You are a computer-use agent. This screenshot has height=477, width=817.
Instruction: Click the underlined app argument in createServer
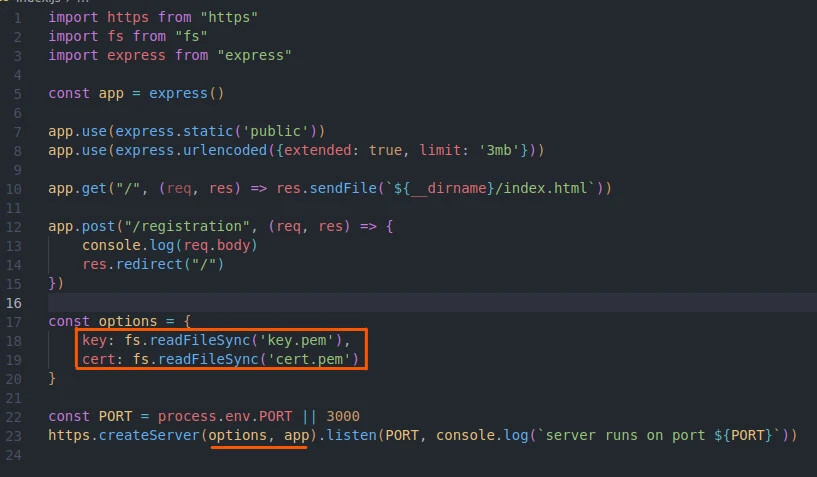point(296,435)
